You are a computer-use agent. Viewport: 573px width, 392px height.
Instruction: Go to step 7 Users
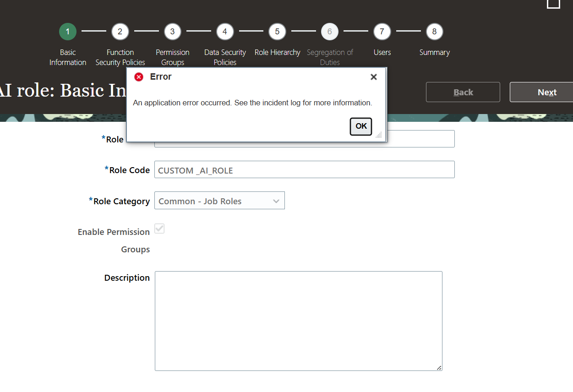(382, 32)
